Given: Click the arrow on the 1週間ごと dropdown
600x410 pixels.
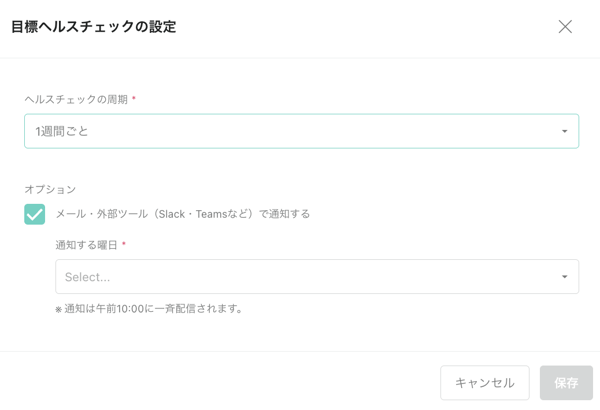Looking at the screenshot, I should (564, 132).
